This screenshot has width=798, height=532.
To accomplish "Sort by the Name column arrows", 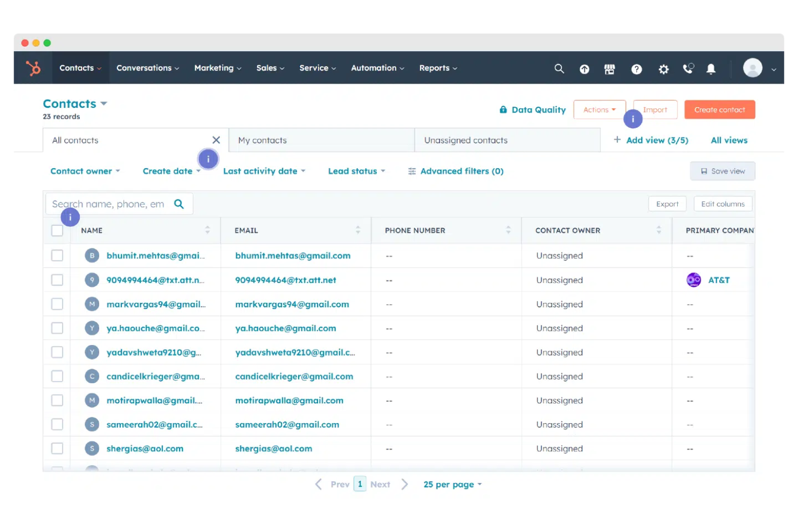I will tap(208, 230).
